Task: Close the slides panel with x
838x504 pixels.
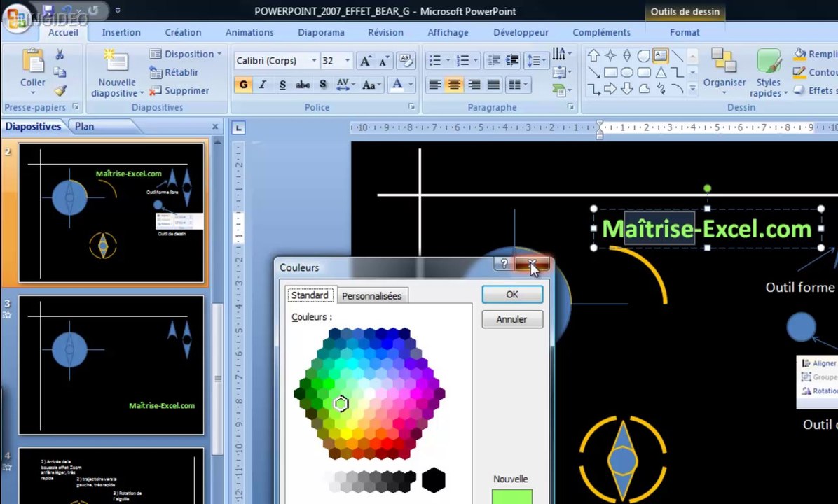Action: [x=215, y=127]
